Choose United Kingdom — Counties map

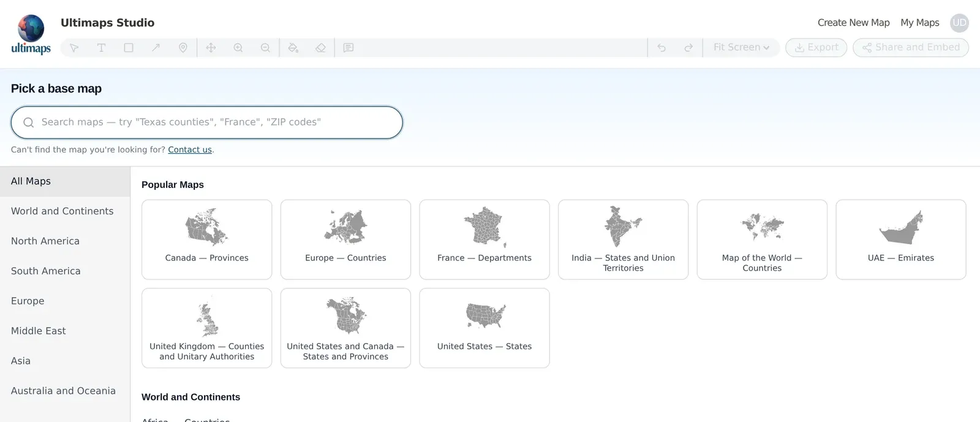[207, 328]
